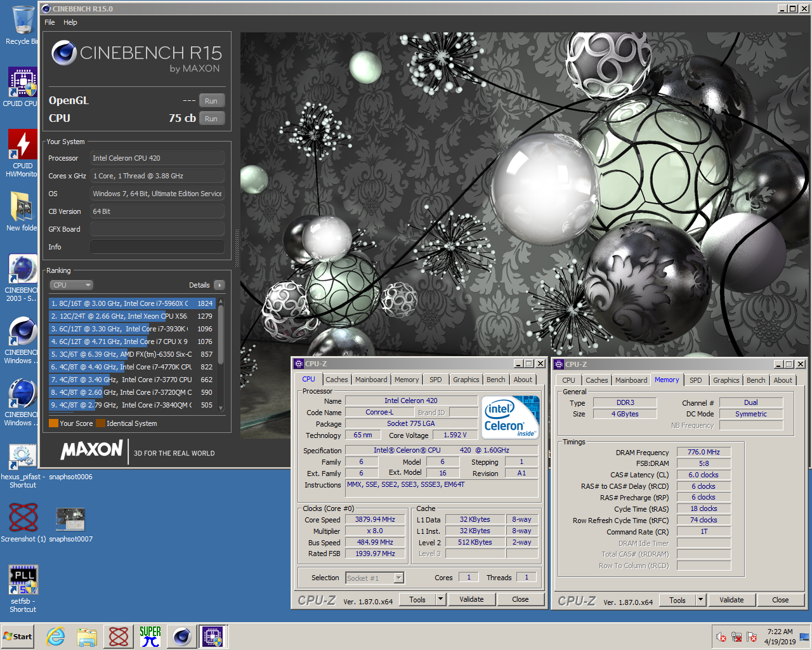Expand Tools dropdown arrow in left CPU-Z
The image size is (812, 650).
click(440, 599)
